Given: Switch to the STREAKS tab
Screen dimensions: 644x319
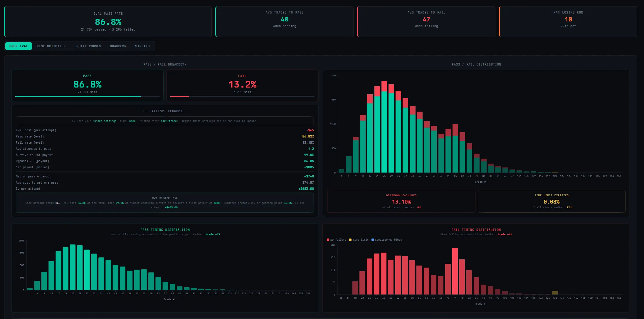Looking at the screenshot, I should [x=142, y=46].
